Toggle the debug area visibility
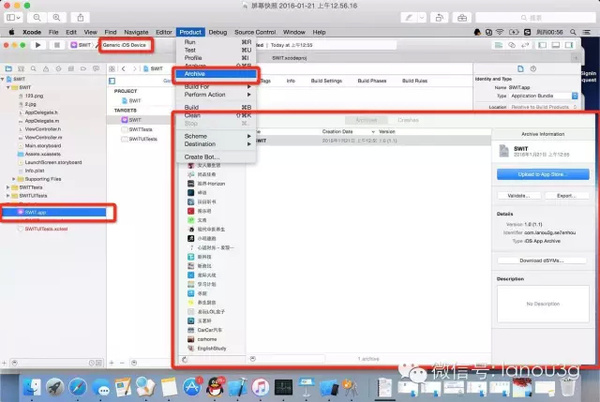This screenshot has width=600, height=402. [x=556, y=45]
